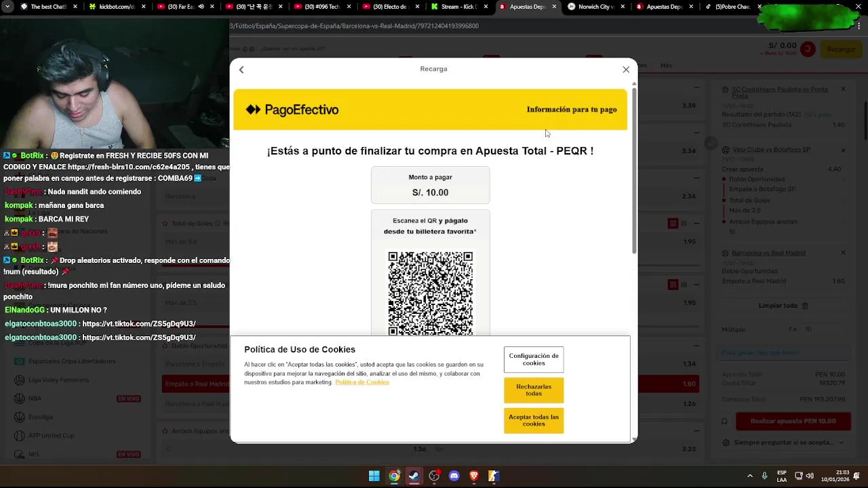
Task: Open the clock showing 21:03
Action: [x=835, y=476]
